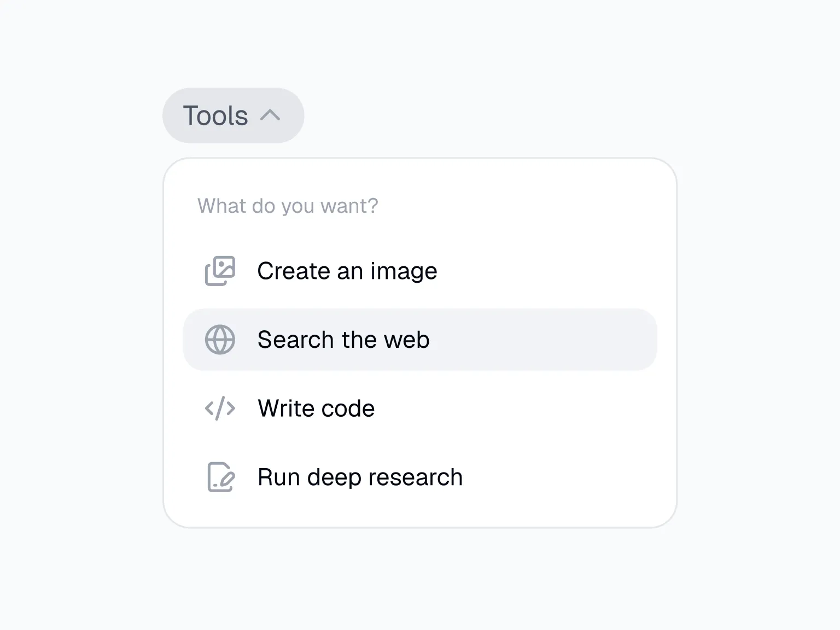
Task: Click the pencil-document icon for research
Action: 219,476
